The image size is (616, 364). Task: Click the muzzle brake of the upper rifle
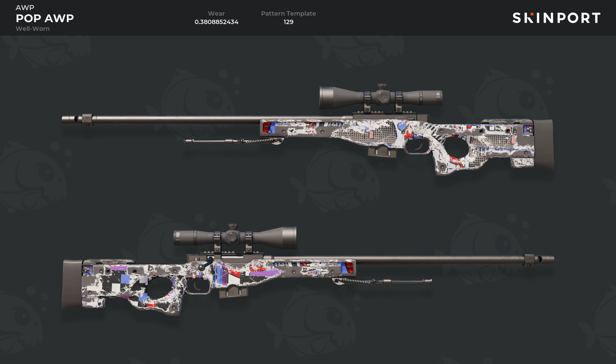click(77, 120)
